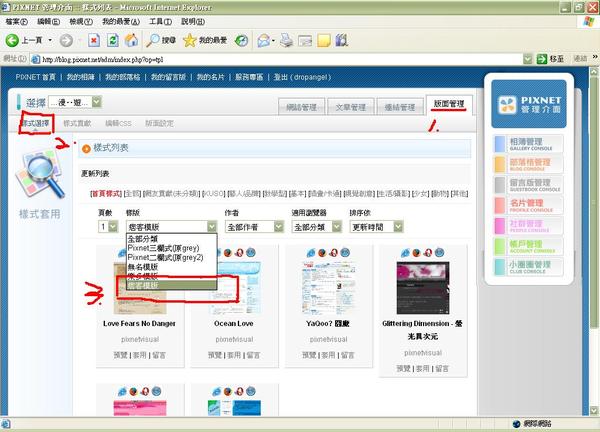Open the template category dropdown arrow
This screenshot has width=600, height=432.
(x=212, y=227)
